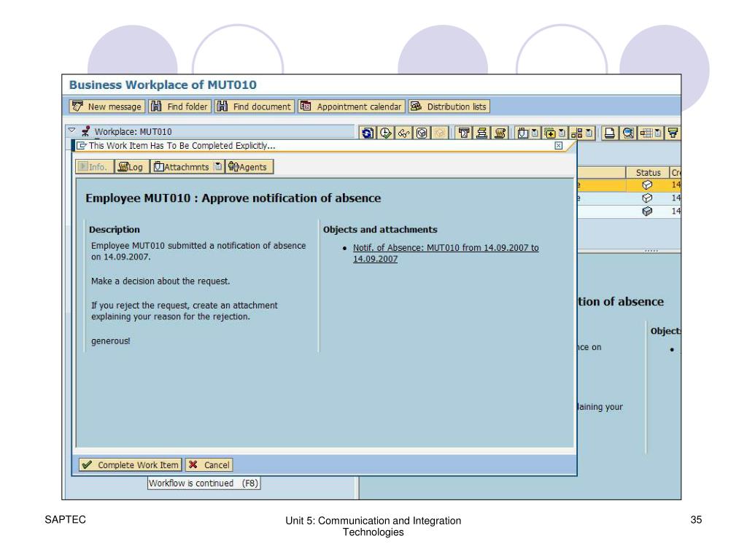747x560 pixels.
Task: Open dropdown next to attachment clip icon
Action: [535, 133]
